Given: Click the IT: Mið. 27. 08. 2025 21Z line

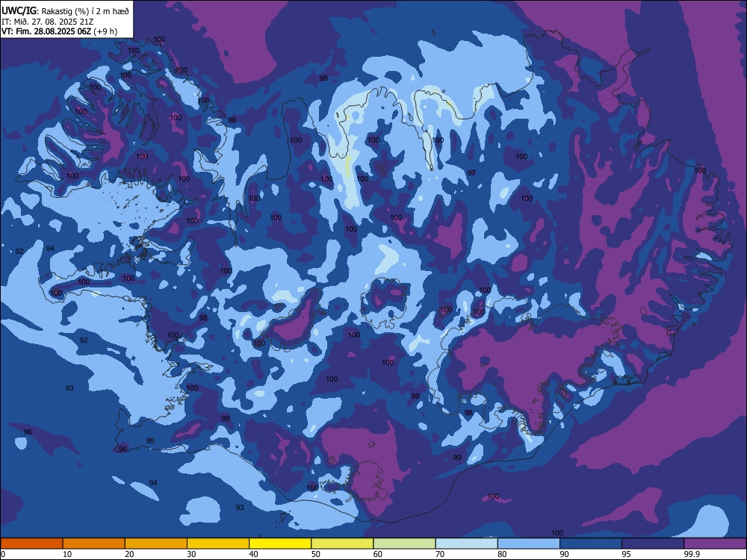Looking at the screenshot, I should pyautogui.click(x=46, y=22).
